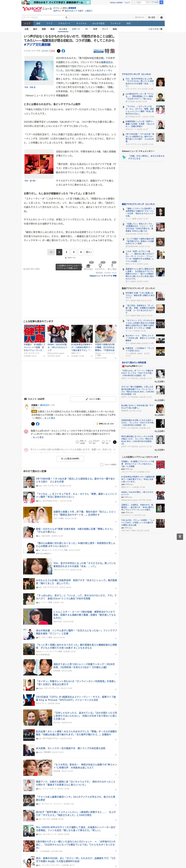186x868 pixels.
Task: Select the IT category tab
Action: tap(86, 29)
